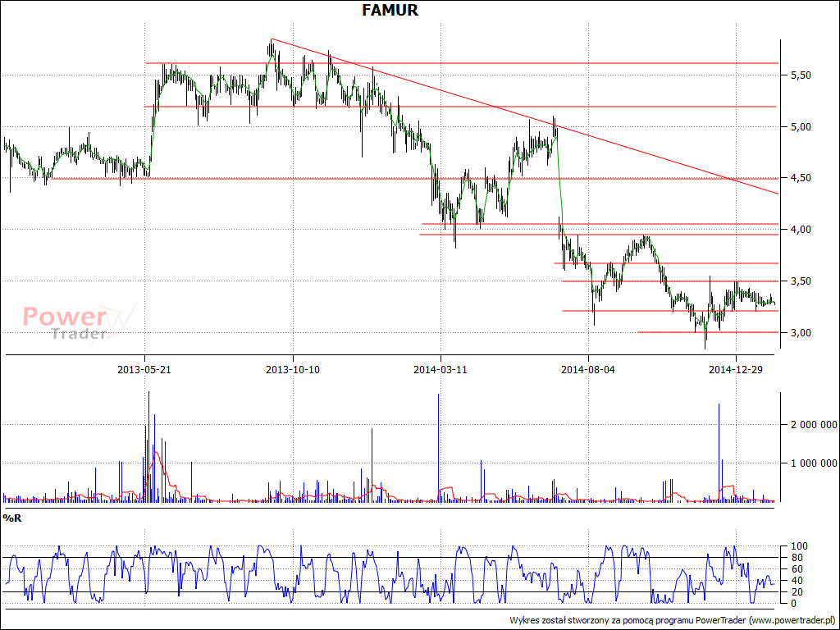Click the %R indicator label

[12, 518]
